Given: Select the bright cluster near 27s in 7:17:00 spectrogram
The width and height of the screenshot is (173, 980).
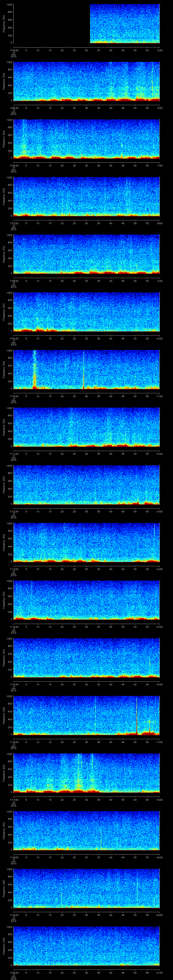Looking at the screenshot, I should coord(79,773).
